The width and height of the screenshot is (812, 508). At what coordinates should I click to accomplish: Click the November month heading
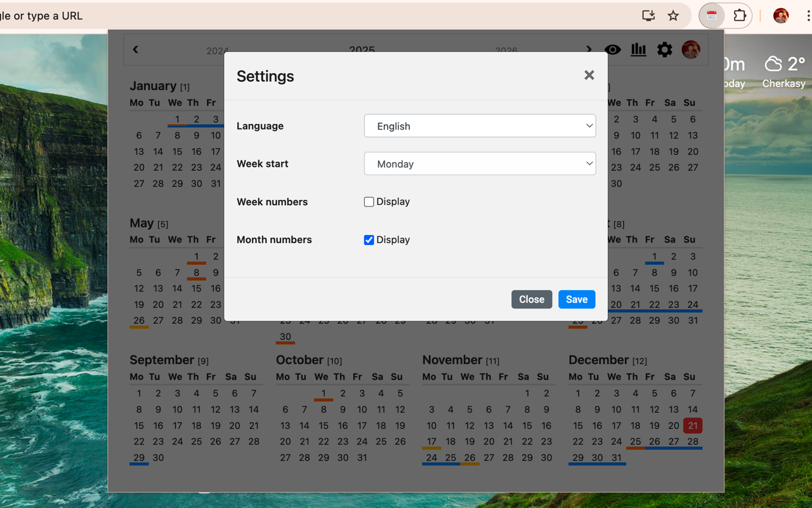pos(452,360)
